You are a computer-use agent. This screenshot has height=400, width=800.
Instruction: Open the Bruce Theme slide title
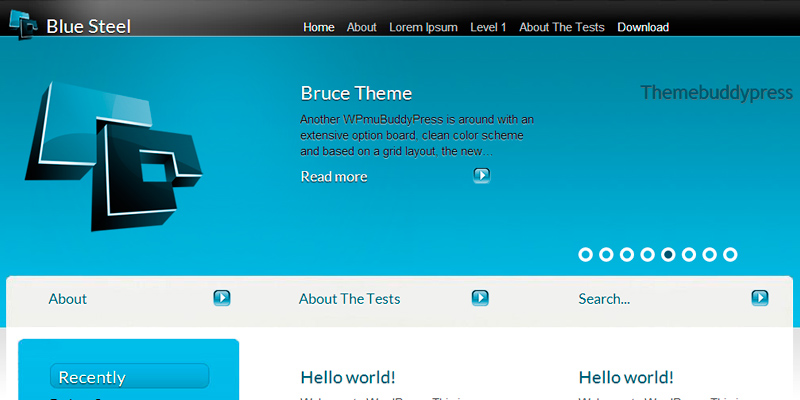(x=356, y=93)
